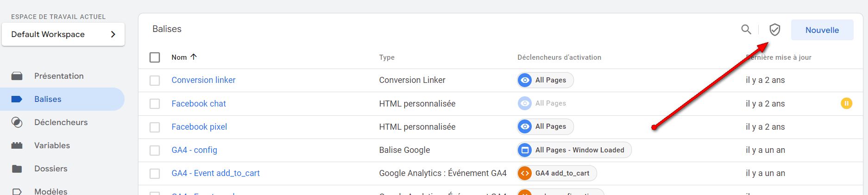Click the GA4 add_to_cart trigger chip
The height and width of the screenshot is (195, 868).
point(557,173)
